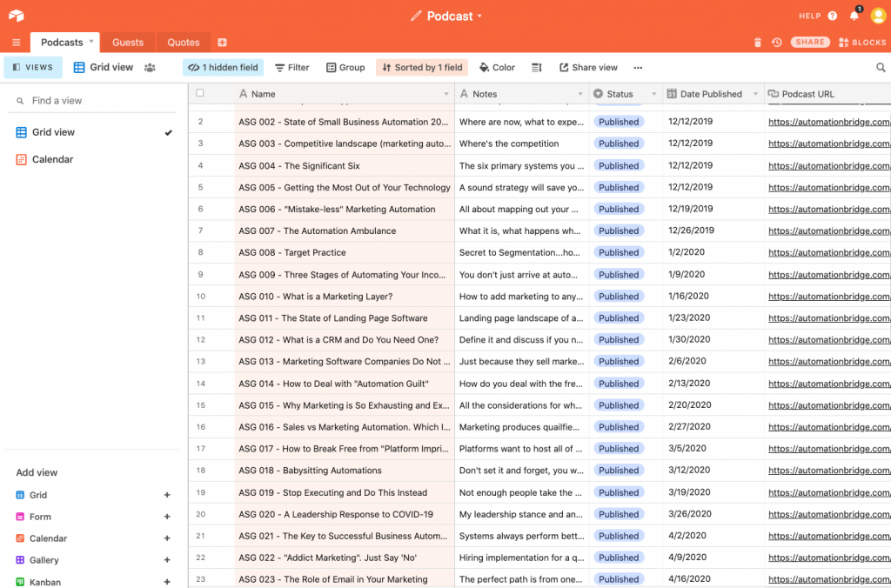891x588 pixels.
Task: Open collaborators people icon next to Grid view
Action: [x=150, y=68]
